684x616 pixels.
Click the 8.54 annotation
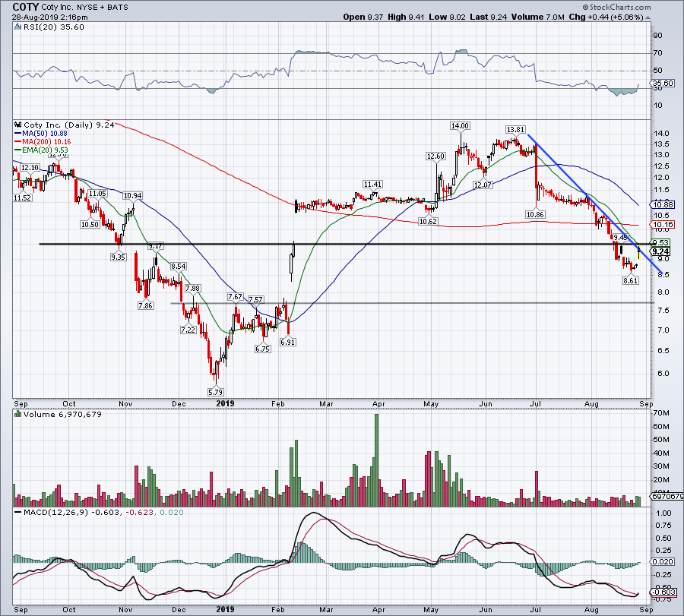pos(178,266)
